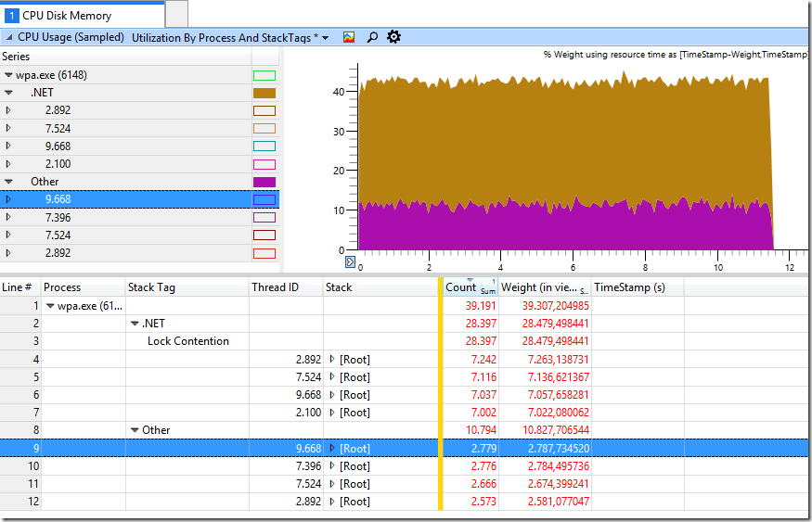Screen dimensions: 812x522
Task: Expand series 9.668 under .NET
Action: point(8,146)
